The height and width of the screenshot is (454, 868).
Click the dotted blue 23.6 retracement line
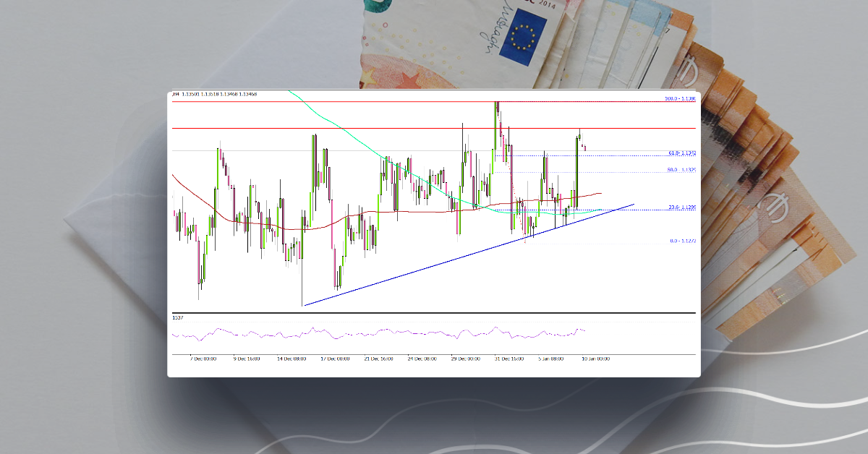[629, 208]
